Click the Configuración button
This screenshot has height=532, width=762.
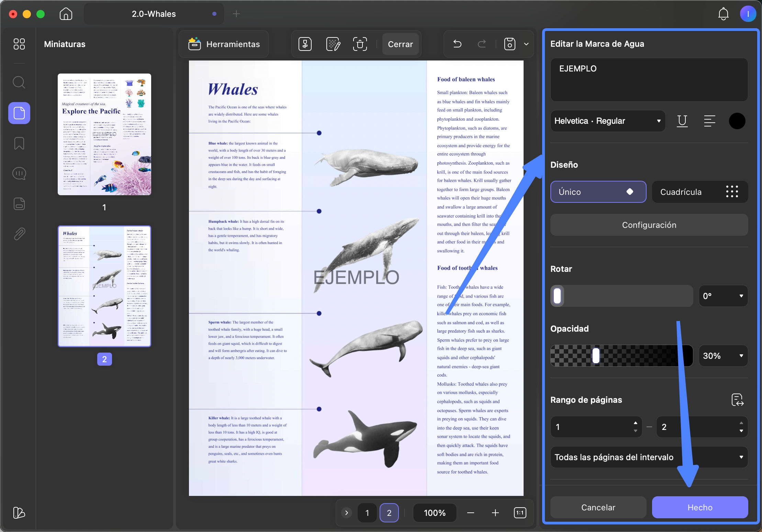click(x=649, y=225)
